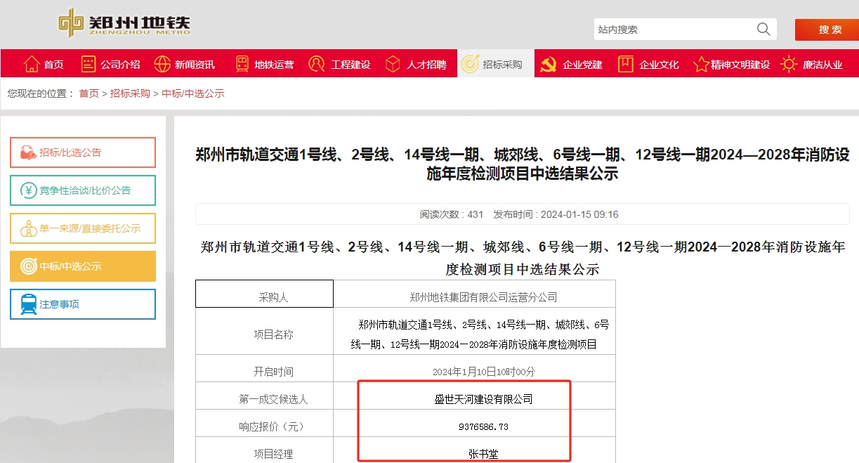
Task: Click the 企业文化 nav icon
Action: (626, 64)
